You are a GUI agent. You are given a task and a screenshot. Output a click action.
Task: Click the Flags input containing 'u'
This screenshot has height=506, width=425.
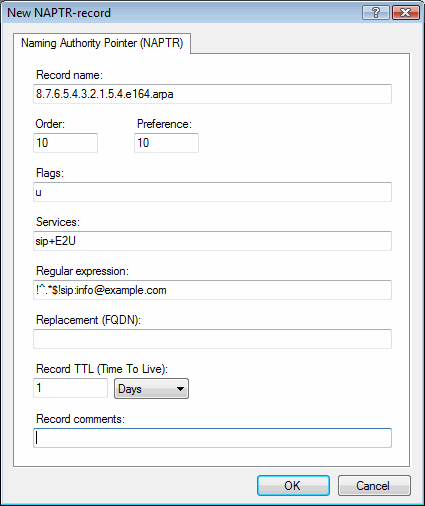point(212,192)
